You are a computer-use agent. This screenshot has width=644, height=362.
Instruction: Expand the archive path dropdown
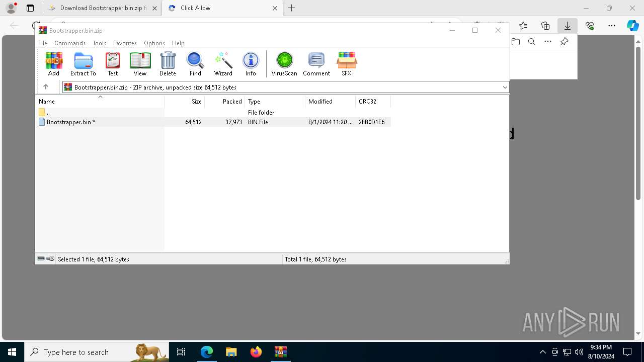pyautogui.click(x=505, y=87)
